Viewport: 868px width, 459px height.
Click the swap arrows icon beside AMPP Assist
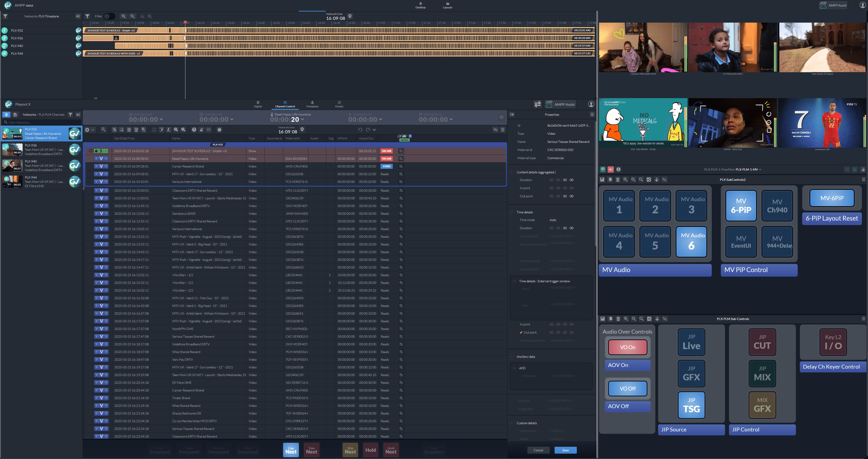(x=537, y=104)
